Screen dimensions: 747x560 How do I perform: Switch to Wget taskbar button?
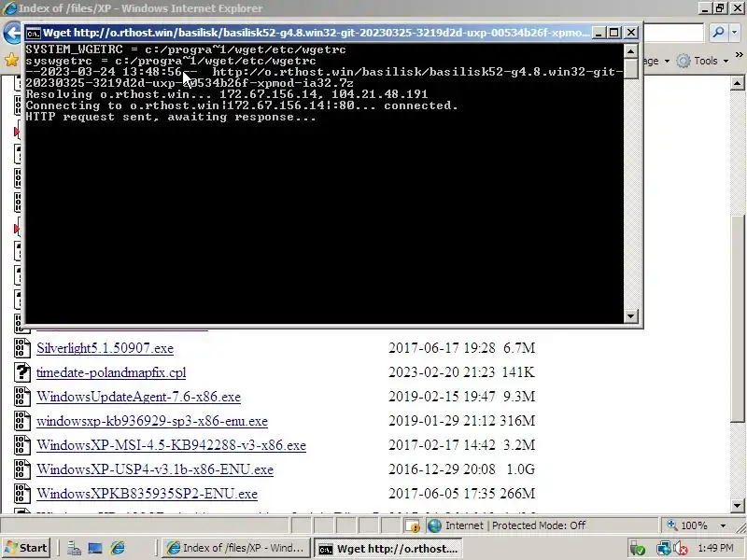388,548
